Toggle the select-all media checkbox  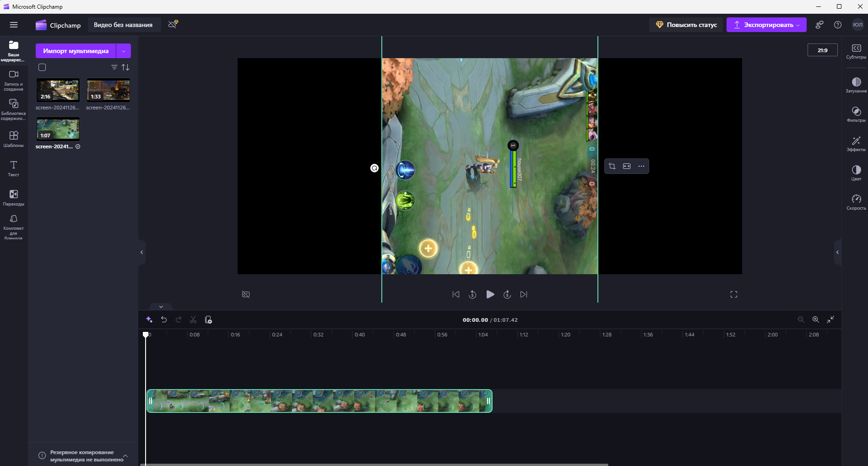coord(42,67)
